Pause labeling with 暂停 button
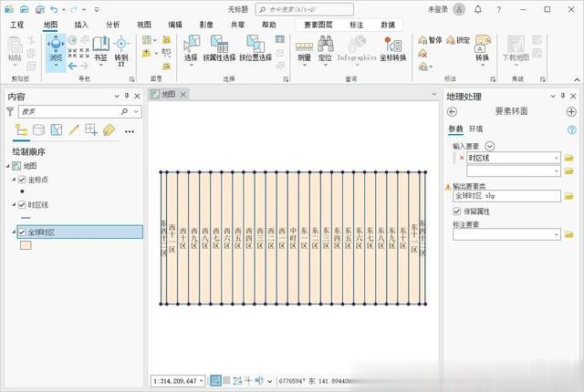Screen dimensions: 584x392 [x=430, y=40]
